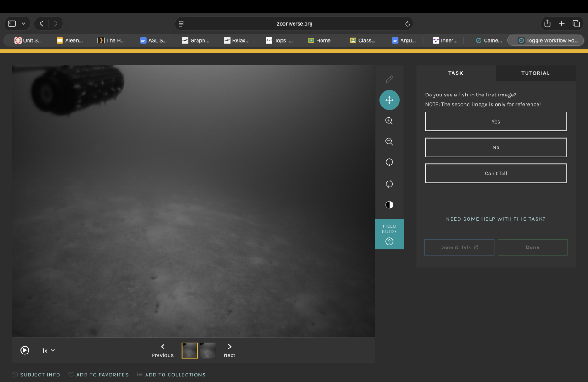The height and width of the screenshot is (382, 588).
Task: Rotate the subject image
Action: coord(389,163)
